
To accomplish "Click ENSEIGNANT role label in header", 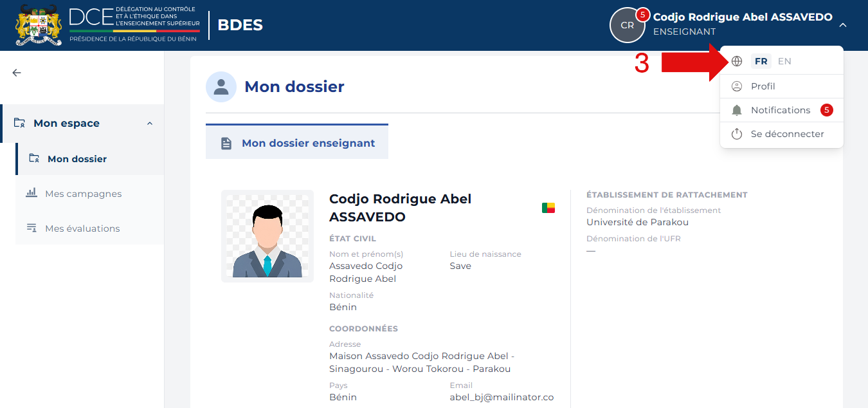I will [684, 32].
